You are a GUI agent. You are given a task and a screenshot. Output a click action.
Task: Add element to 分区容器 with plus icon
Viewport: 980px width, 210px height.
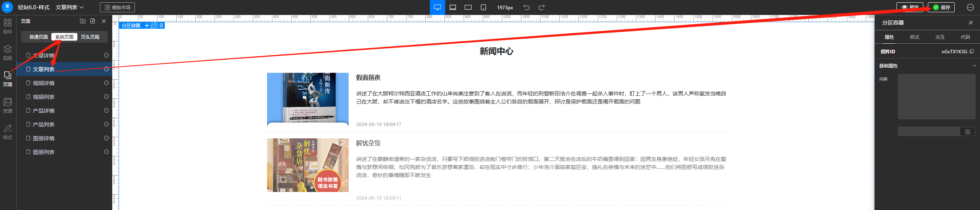[147, 25]
